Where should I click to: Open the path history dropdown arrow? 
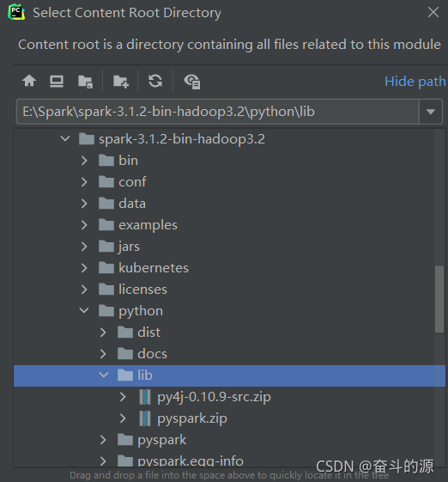pyautogui.click(x=431, y=112)
